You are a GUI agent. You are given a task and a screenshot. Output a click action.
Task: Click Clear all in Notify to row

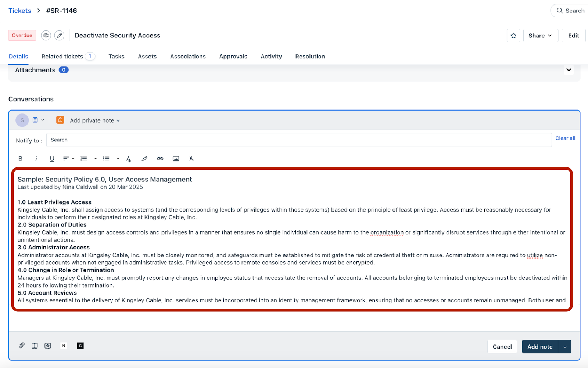point(565,138)
